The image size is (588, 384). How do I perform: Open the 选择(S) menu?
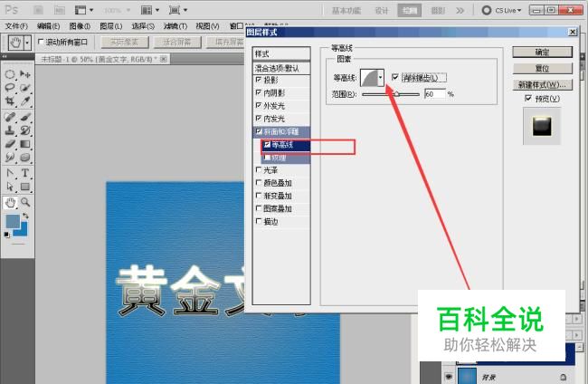click(x=143, y=26)
